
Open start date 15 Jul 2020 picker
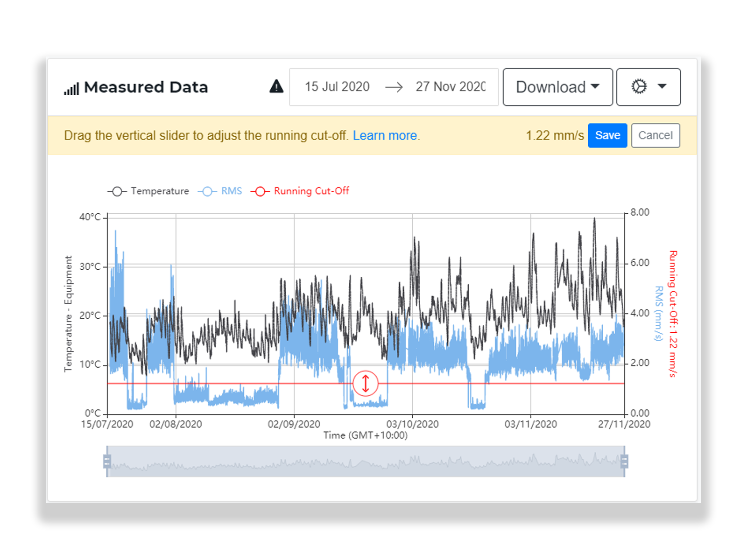[x=337, y=87]
